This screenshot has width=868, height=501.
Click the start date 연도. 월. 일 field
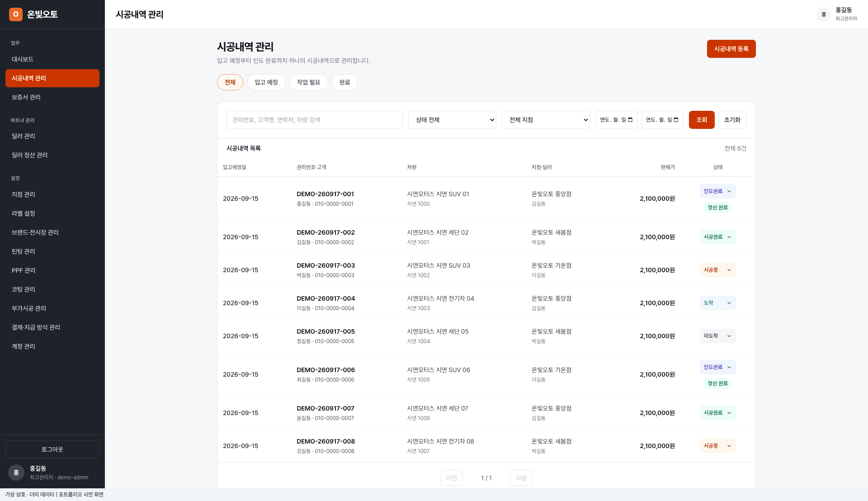pyautogui.click(x=617, y=120)
